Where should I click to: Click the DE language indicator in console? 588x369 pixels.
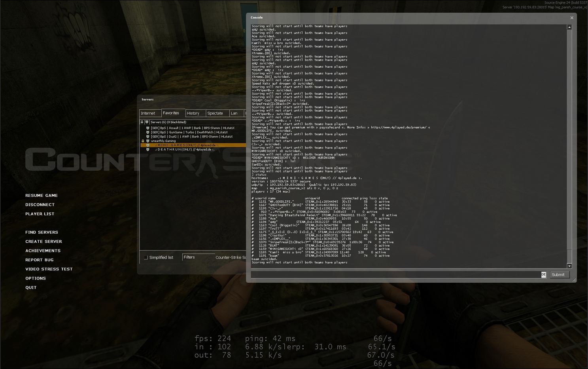543,275
